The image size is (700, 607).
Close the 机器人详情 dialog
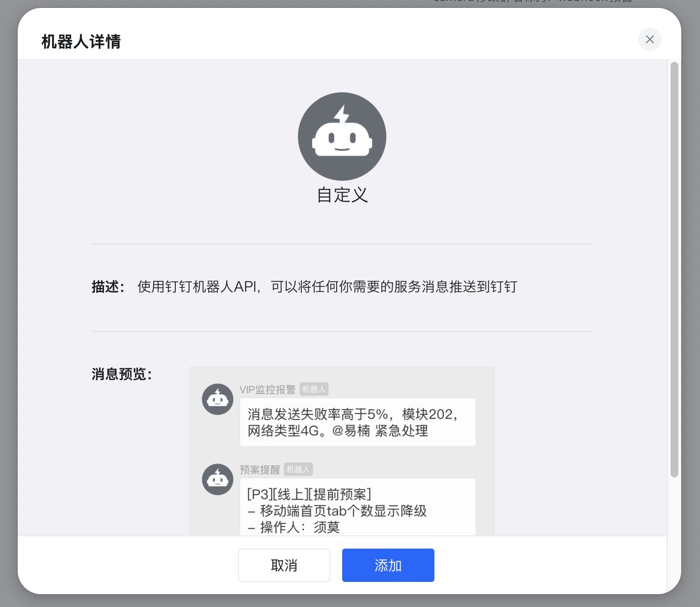[x=650, y=39]
